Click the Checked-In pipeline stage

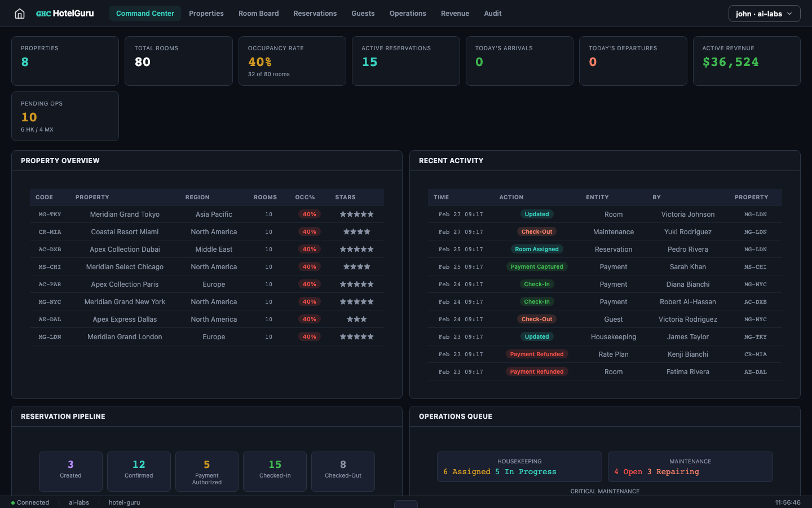(x=275, y=471)
